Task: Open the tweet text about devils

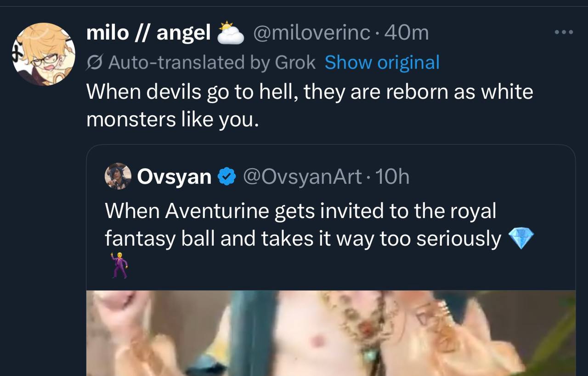Action: pyautogui.click(x=309, y=106)
